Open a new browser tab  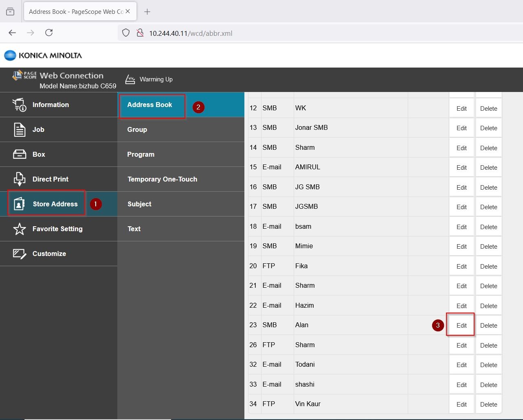[x=147, y=12]
